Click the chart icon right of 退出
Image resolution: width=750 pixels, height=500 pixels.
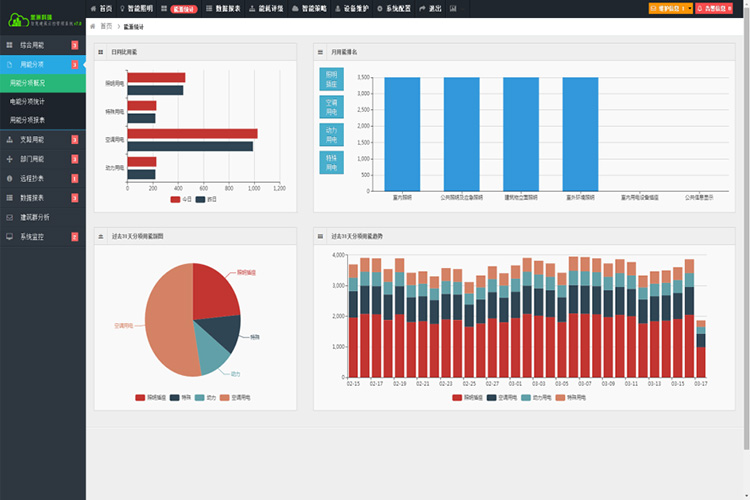click(x=453, y=8)
